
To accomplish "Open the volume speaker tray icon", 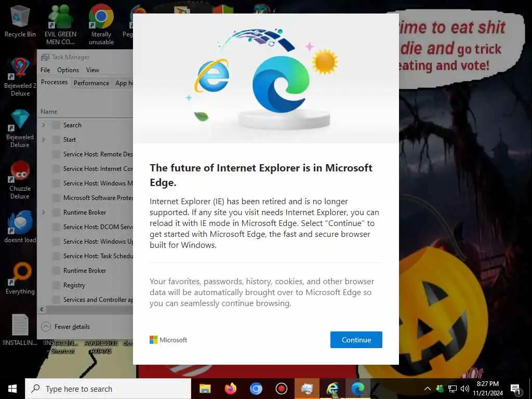I will [464, 389].
